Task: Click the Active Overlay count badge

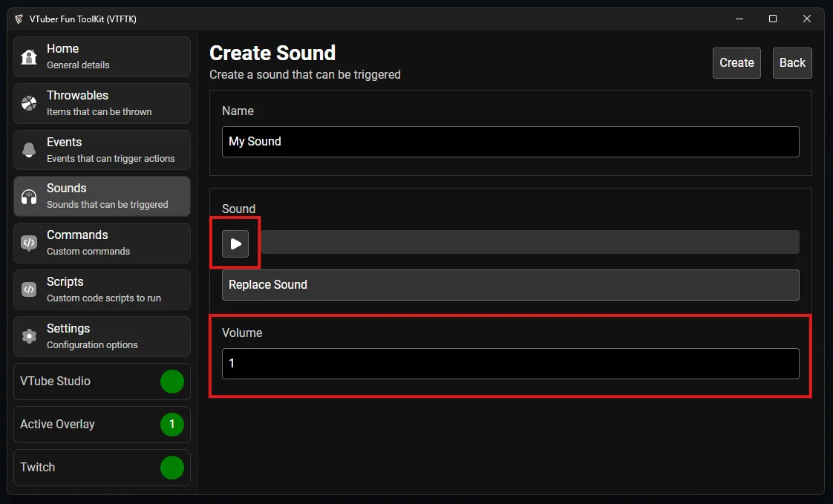Action: [x=172, y=425]
